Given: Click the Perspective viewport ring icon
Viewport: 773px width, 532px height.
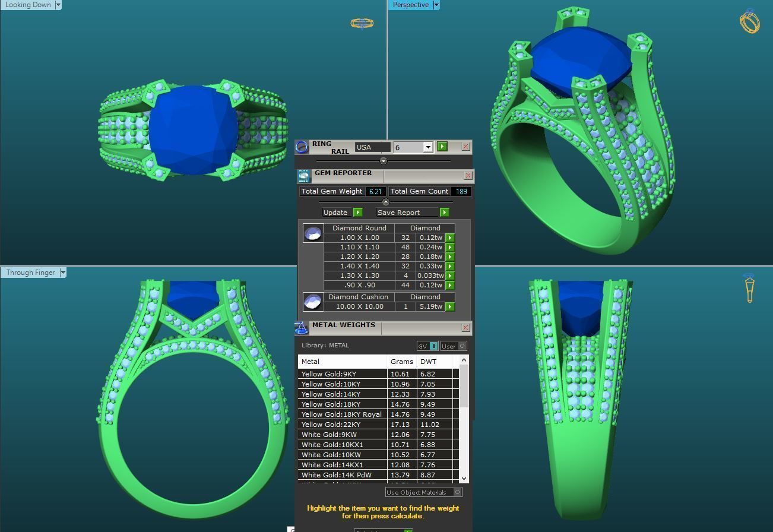Looking at the screenshot, I should pyautogui.click(x=749, y=21).
